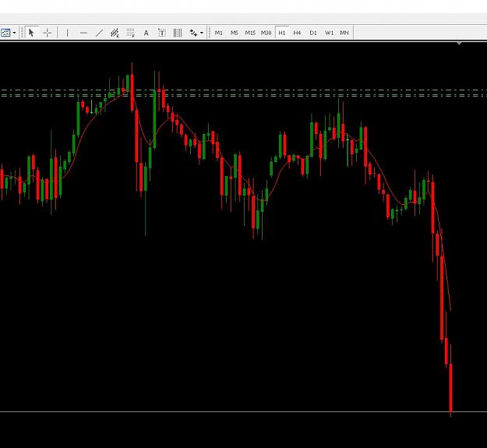Switch to M15 timeframe
The image size is (487, 448).
[250, 33]
